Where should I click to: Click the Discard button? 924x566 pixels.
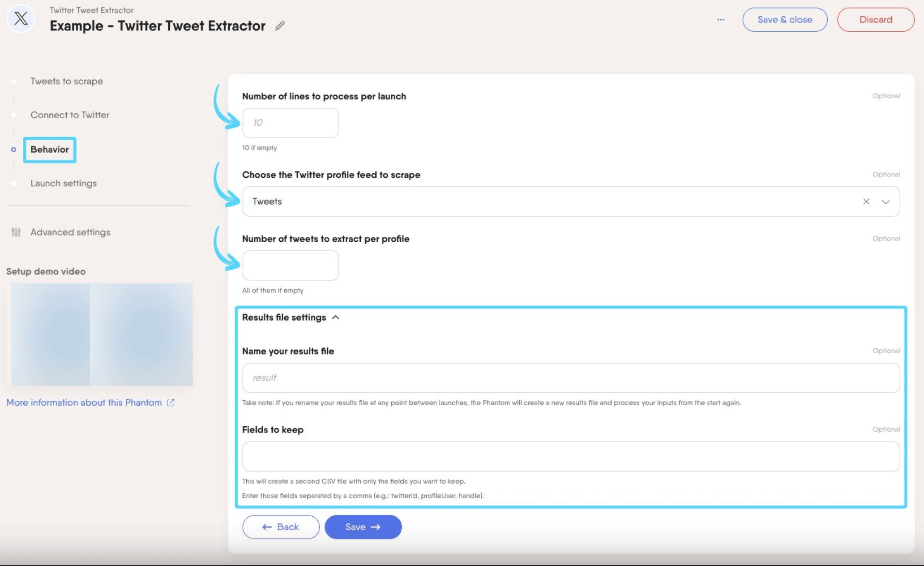tap(876, 20)
